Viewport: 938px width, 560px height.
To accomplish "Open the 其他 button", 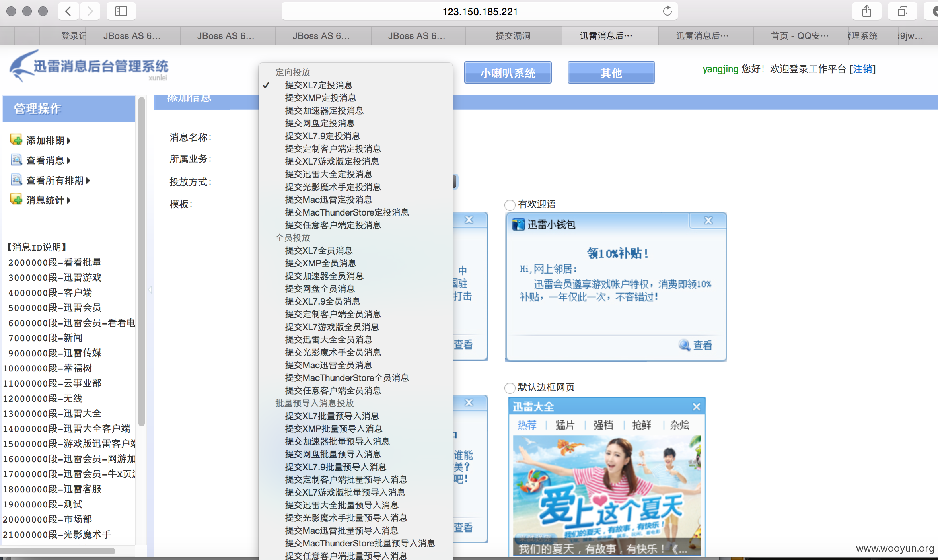I will tap(611, 73).
